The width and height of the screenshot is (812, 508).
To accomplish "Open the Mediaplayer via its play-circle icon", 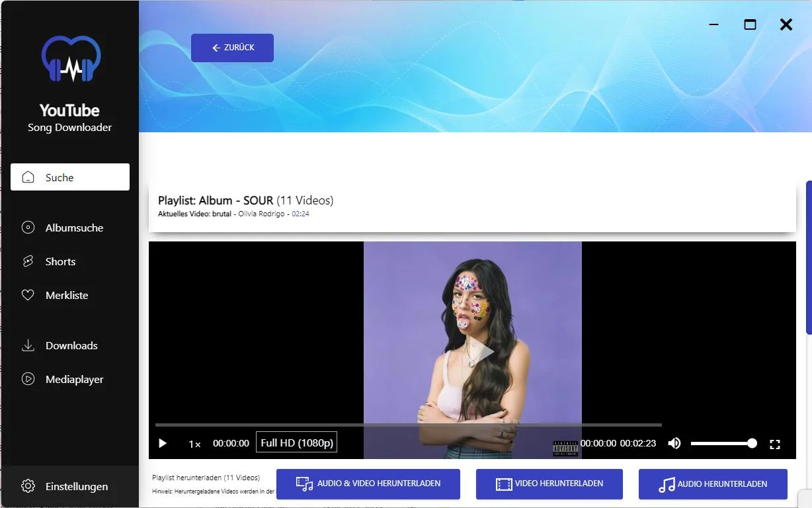I will point(28,379).
